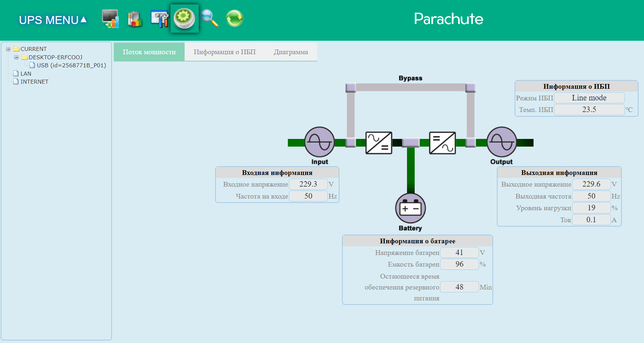644x343 pixels.
Task: Click the UPS temperature 23.5 field
Action: click(589, 109)
